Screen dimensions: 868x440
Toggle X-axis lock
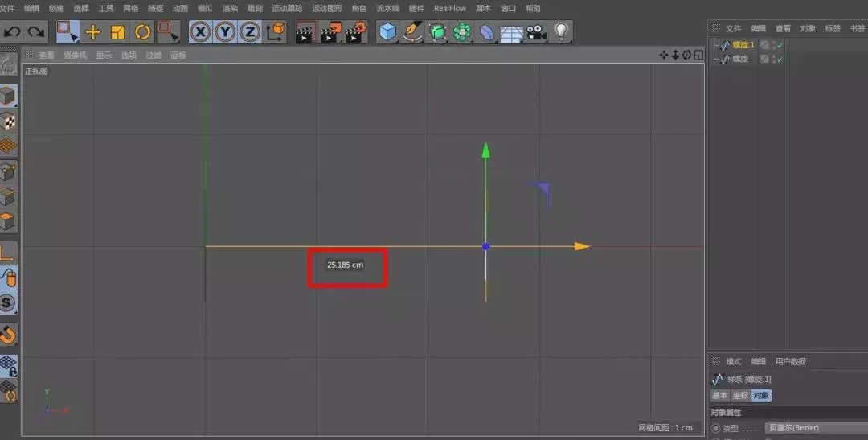point(200,32)
